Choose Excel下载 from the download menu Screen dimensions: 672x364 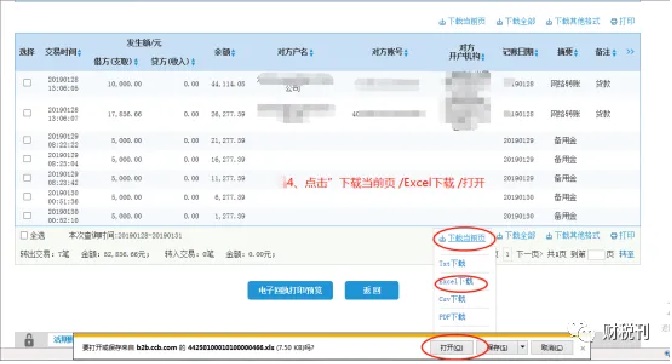point(456,282)
